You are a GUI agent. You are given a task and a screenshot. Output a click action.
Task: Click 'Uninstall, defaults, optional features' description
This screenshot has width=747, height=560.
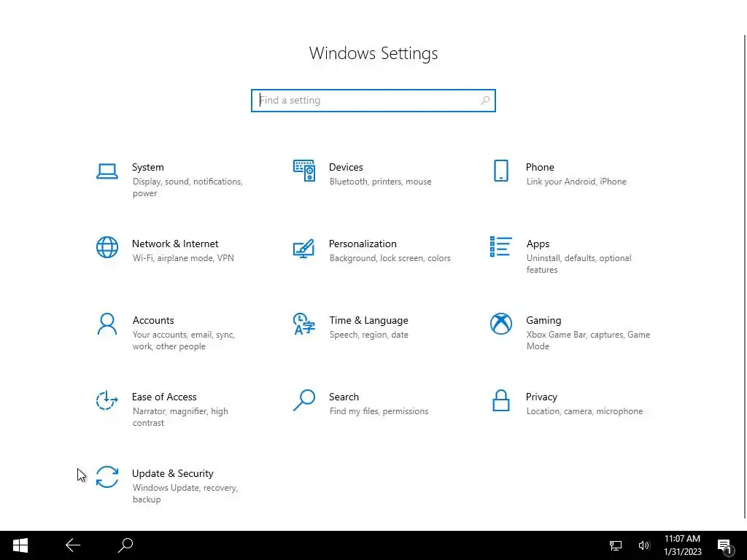click(578, 264)
